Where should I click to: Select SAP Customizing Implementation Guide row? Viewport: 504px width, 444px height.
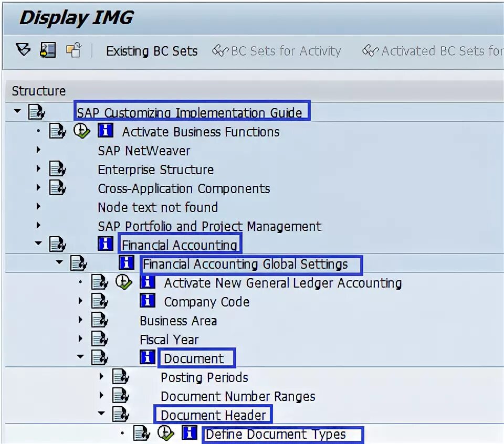[x=189, y=113]
